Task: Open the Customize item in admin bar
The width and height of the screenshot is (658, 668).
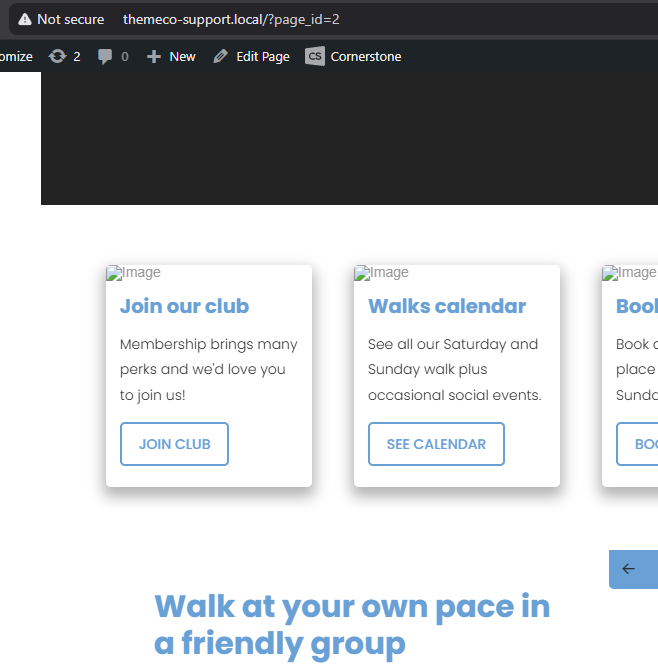Action: click(x=16, y=56)
